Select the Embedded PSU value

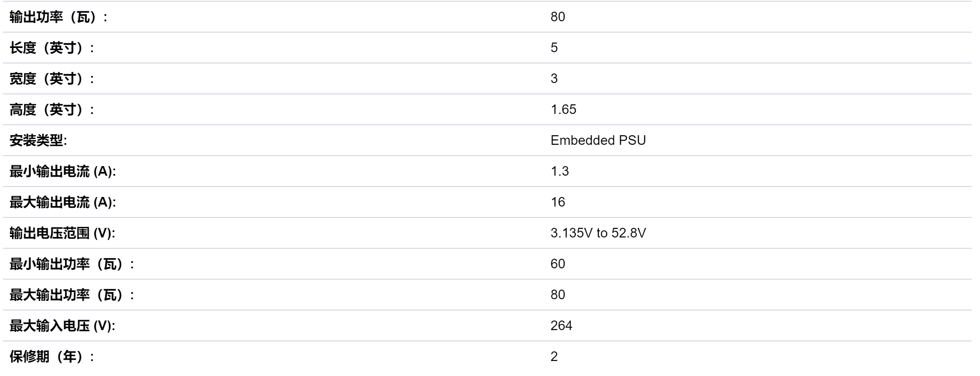(x=598, y=140)
